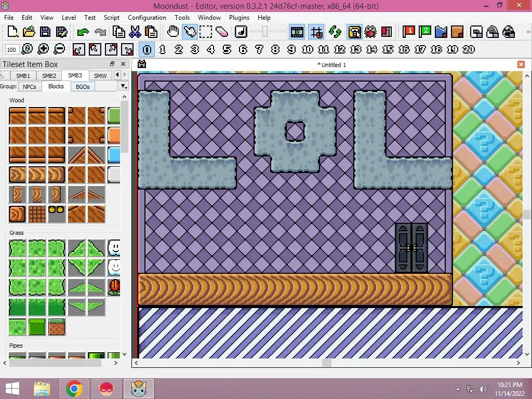This screenshot has width=532, height=399.
Task: Click the blue water-with-plus toolbar icon
Action: (441, 32)
